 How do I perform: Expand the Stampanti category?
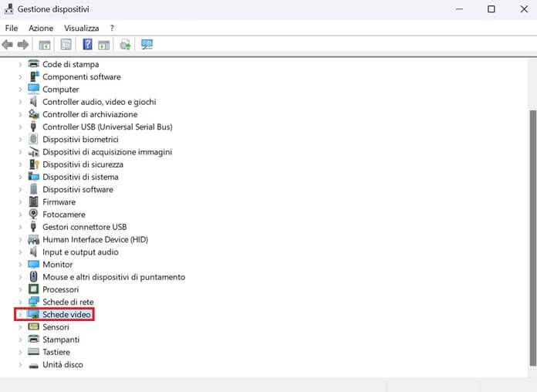click(x=20, y=340)
